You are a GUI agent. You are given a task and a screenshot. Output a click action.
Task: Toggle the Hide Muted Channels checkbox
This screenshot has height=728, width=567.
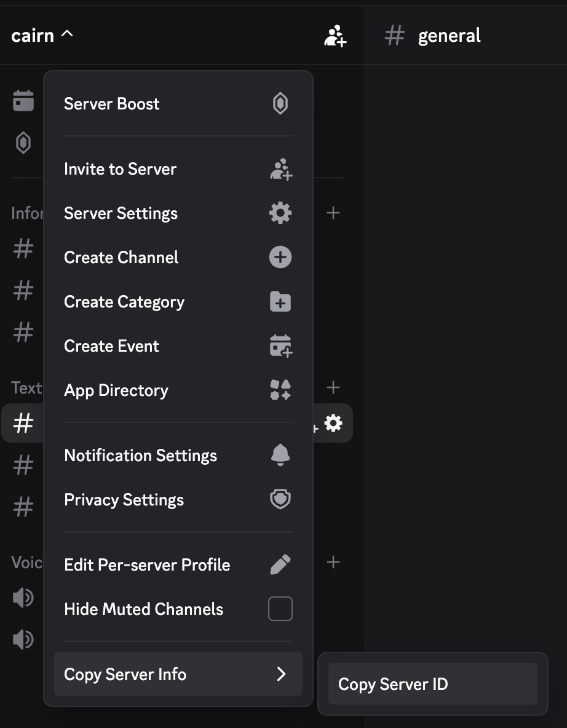point(280,609)
